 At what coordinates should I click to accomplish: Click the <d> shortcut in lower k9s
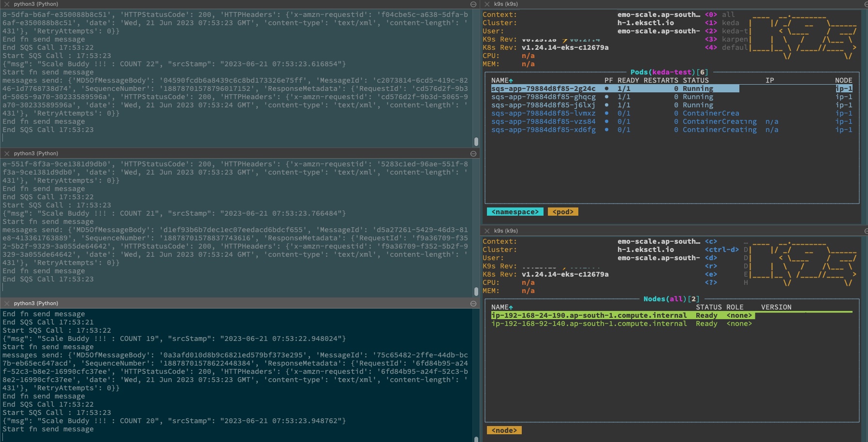(711, 258)
